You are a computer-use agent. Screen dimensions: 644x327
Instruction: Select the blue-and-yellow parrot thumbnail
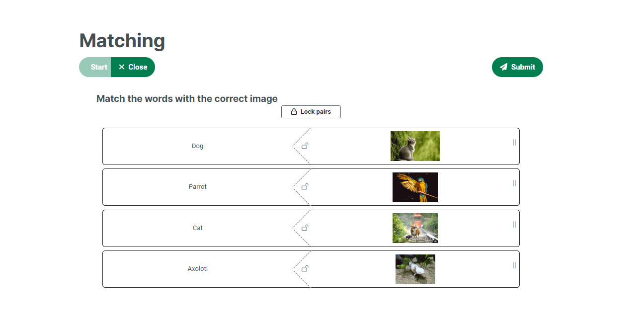415,187
